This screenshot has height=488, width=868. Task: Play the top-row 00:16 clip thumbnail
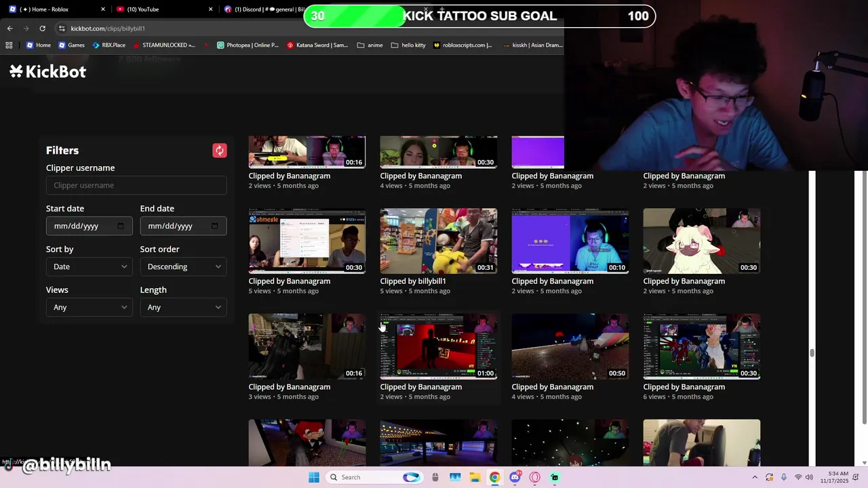click(x=307, y=152)
